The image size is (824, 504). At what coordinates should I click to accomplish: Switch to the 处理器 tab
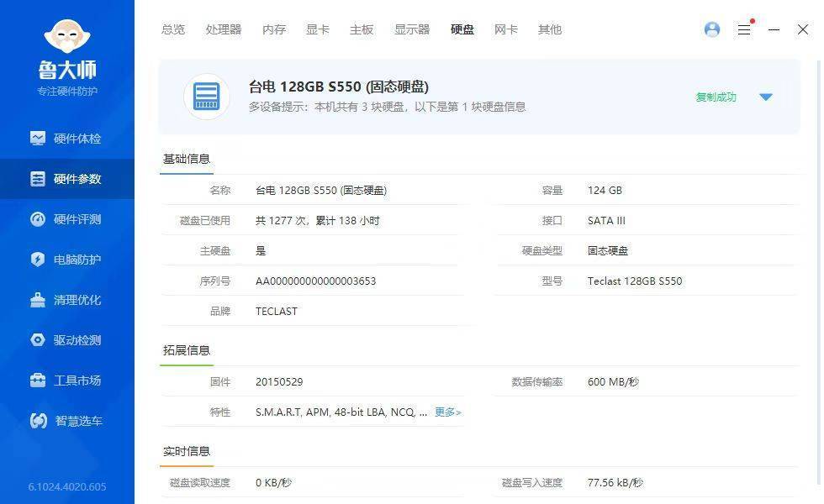[224, 29]
